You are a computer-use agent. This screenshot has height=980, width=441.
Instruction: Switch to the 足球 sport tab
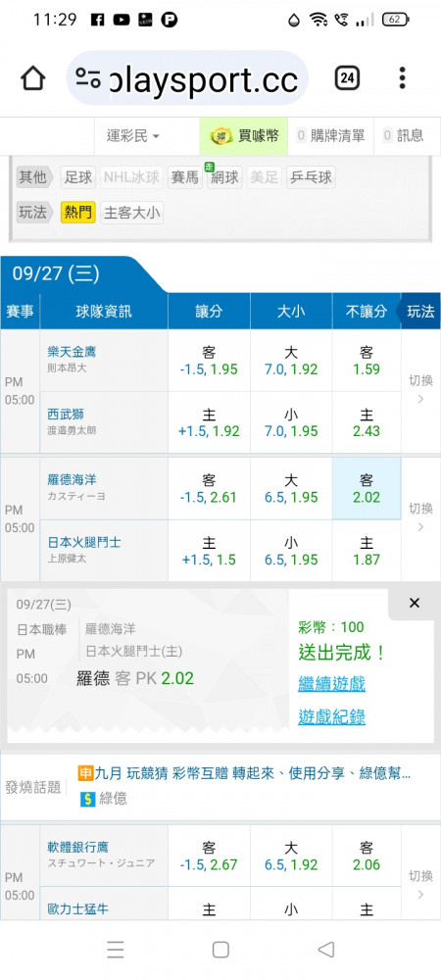[x=78, y=177]
